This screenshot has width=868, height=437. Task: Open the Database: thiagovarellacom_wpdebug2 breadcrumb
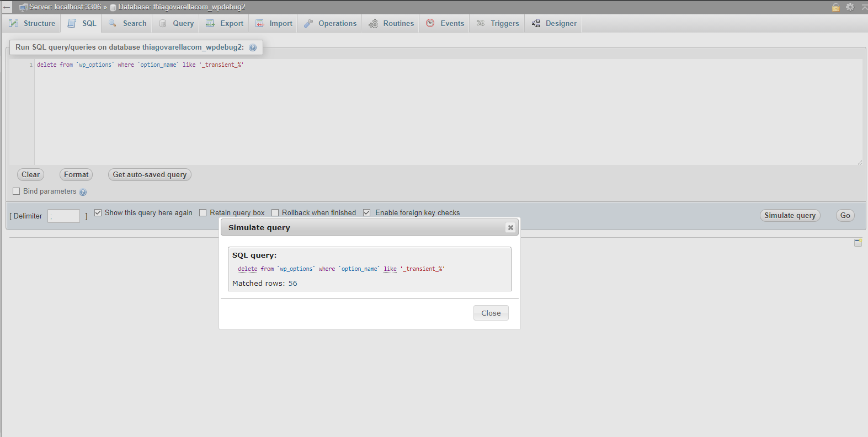(x=182, y=7)
